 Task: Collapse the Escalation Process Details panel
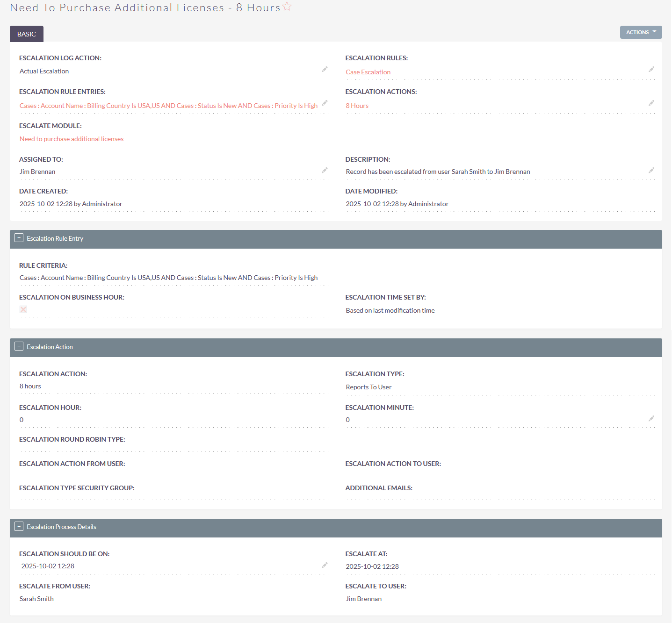tap(19, 526)
